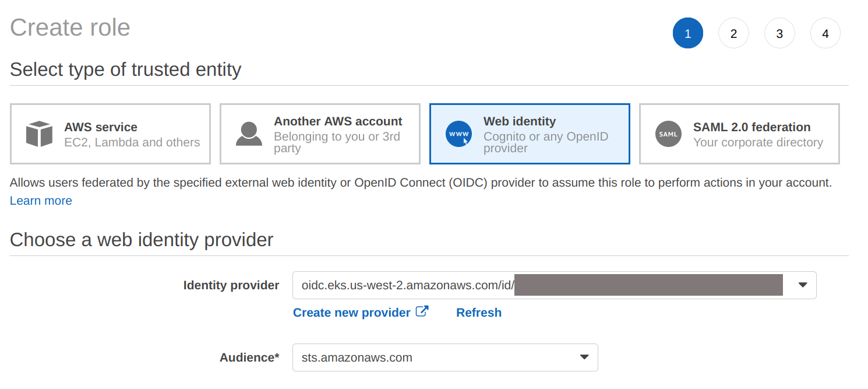Click the AWS service cube icon
The height and width of the screenshot is (389, 868).
click(40, 134)
